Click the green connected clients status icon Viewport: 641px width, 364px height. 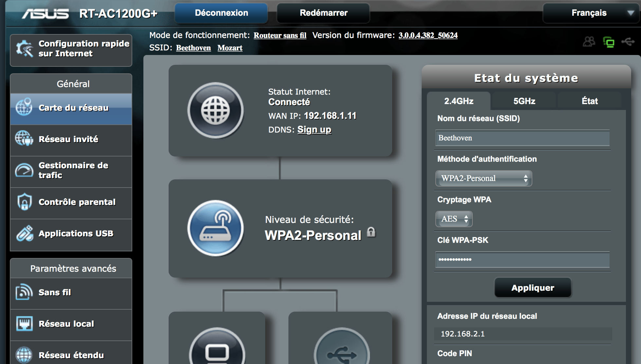609,42
